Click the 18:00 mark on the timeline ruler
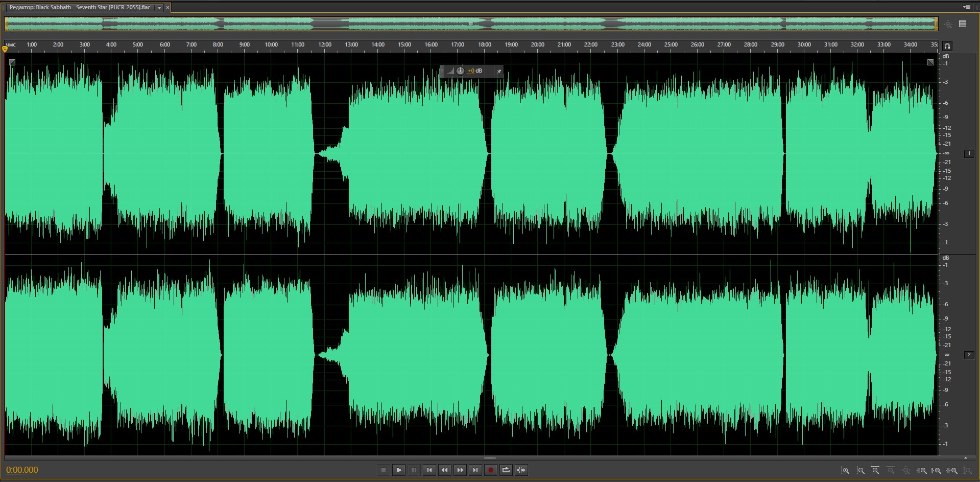Screen dimensions: 980x482 (x=484, y=45)
